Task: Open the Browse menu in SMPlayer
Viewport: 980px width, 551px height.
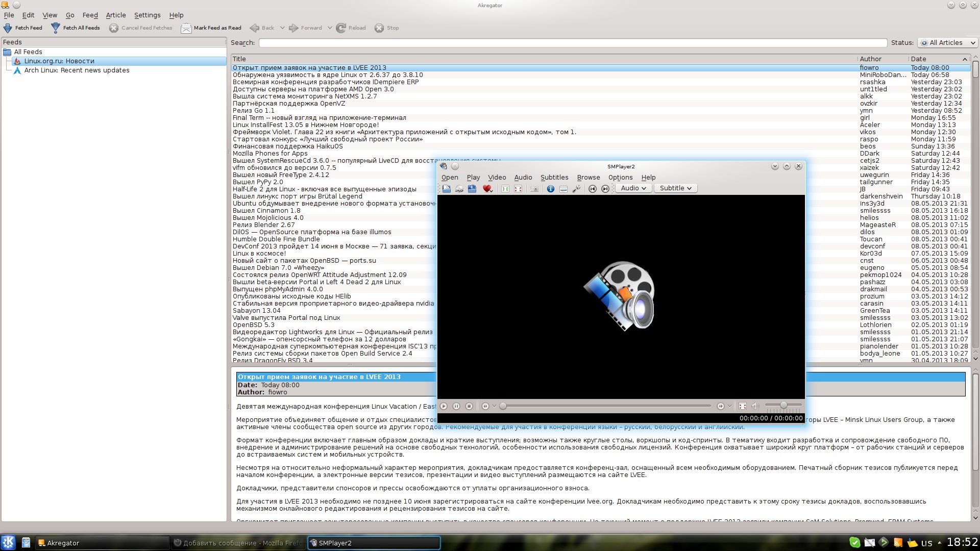Action: pyautogui.click(x=589, y=178)
